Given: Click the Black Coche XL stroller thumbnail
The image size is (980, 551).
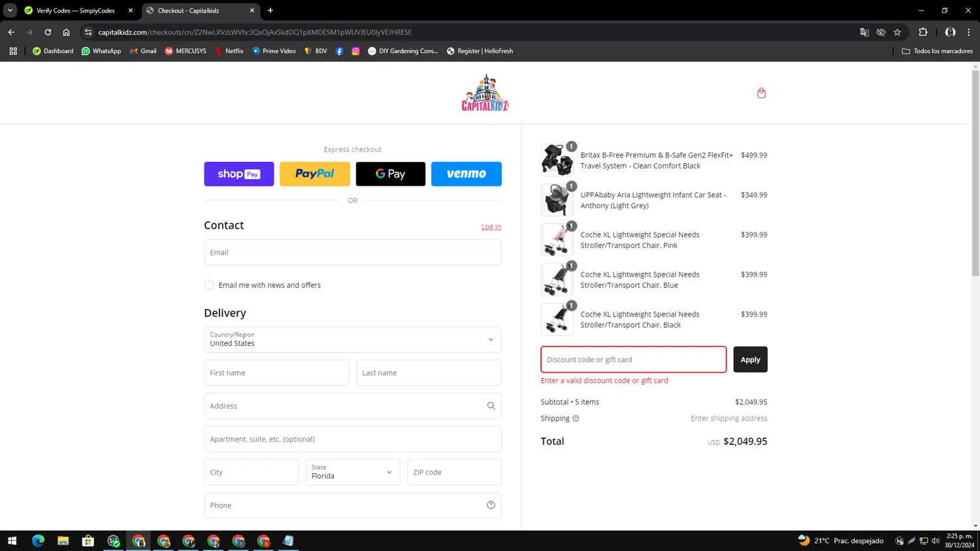Looking at the screenshot, I should point(557,320).
